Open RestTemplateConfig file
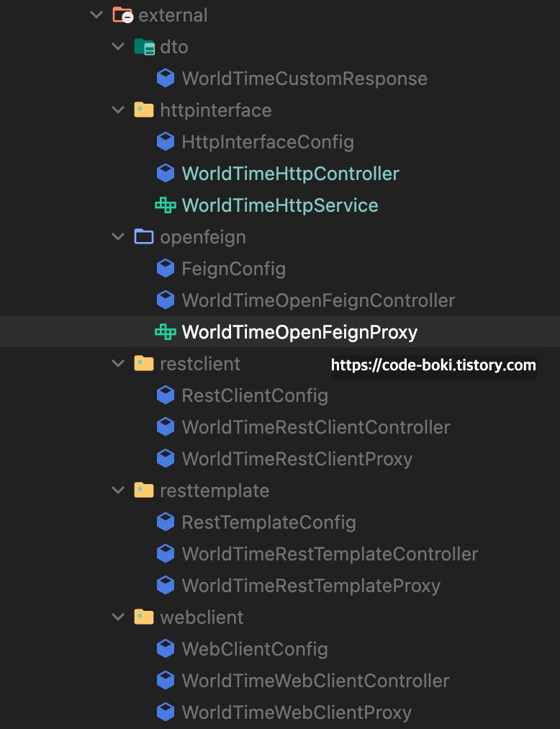 coord(269,522)
